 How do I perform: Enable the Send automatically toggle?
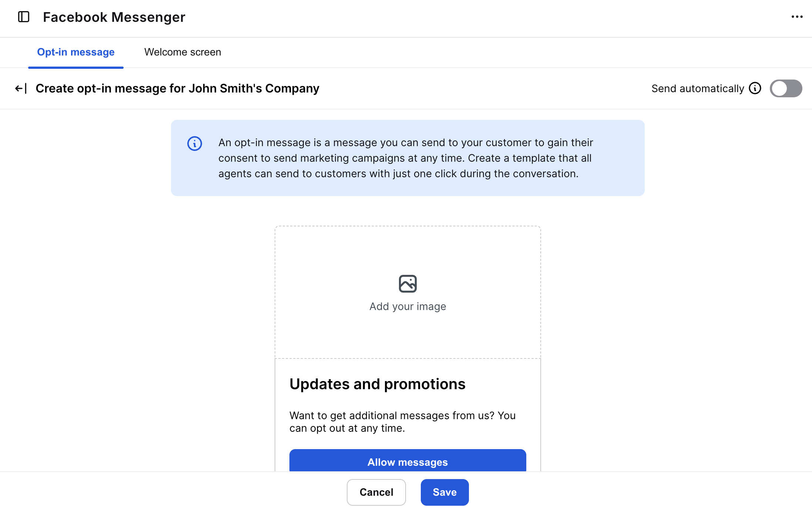[x=786, y=88]
